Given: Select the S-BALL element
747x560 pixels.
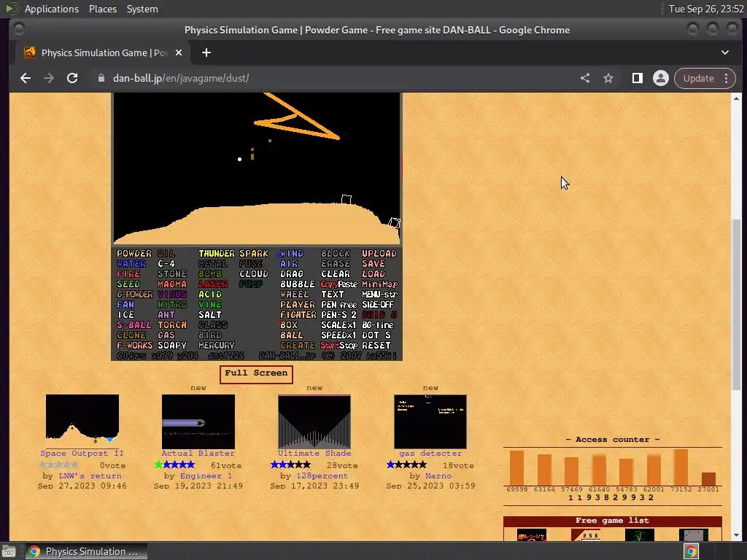Looking at the screenshot, I should [134, 325].
